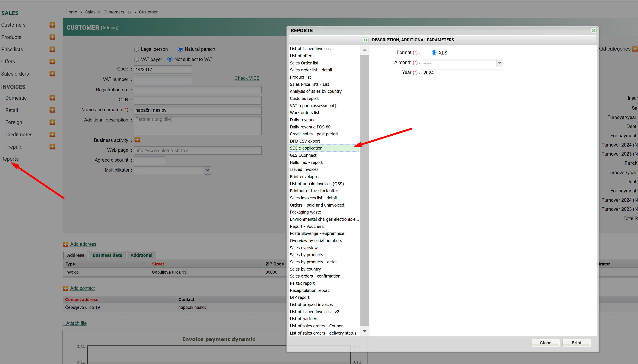Viewport: 638px width, 364px height.
Task: Select GLS CConnect in reports list
Action: pos(303,155)
